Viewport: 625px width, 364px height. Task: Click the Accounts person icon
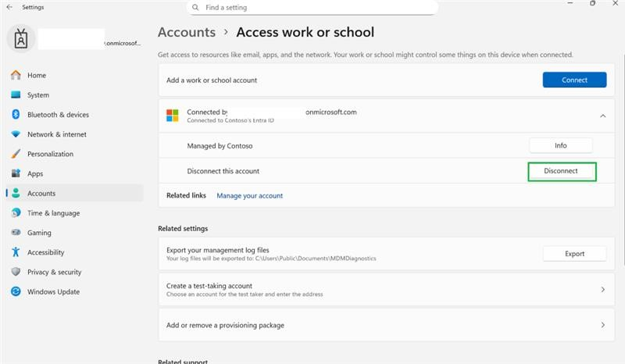click(16, 193)
